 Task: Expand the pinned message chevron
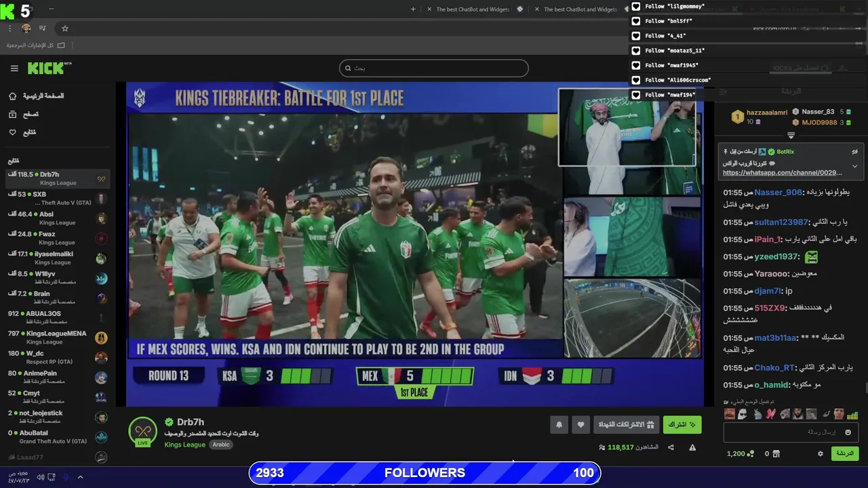[x=854, y=166]
